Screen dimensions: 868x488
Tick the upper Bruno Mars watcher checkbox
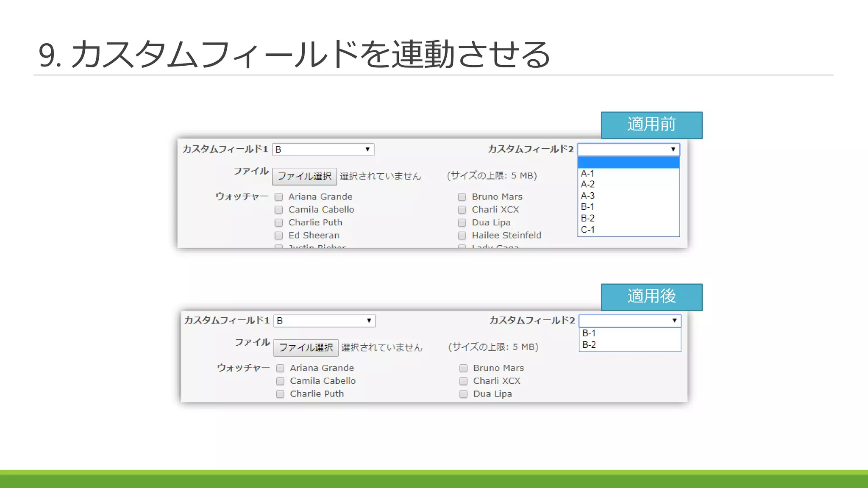point(462,197)
